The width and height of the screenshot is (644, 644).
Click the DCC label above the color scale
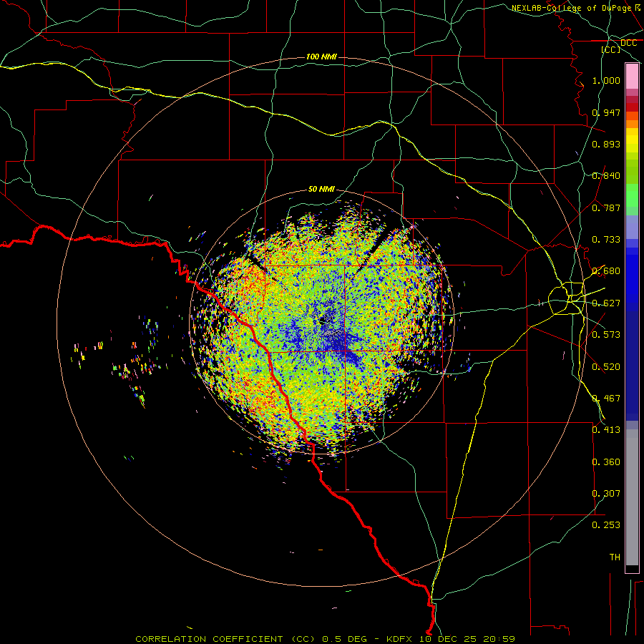click(628, 43)
